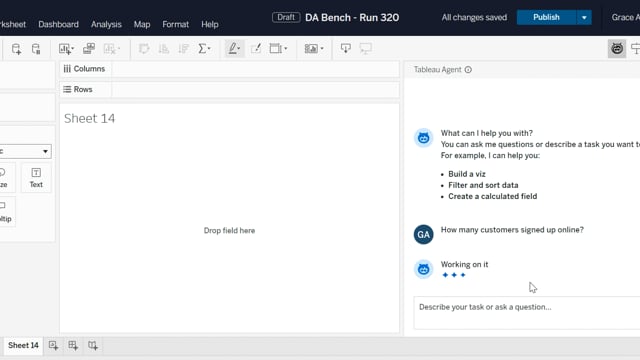Click the Build a viz suggestion
The image size is (640, 360).
point(467,174)
